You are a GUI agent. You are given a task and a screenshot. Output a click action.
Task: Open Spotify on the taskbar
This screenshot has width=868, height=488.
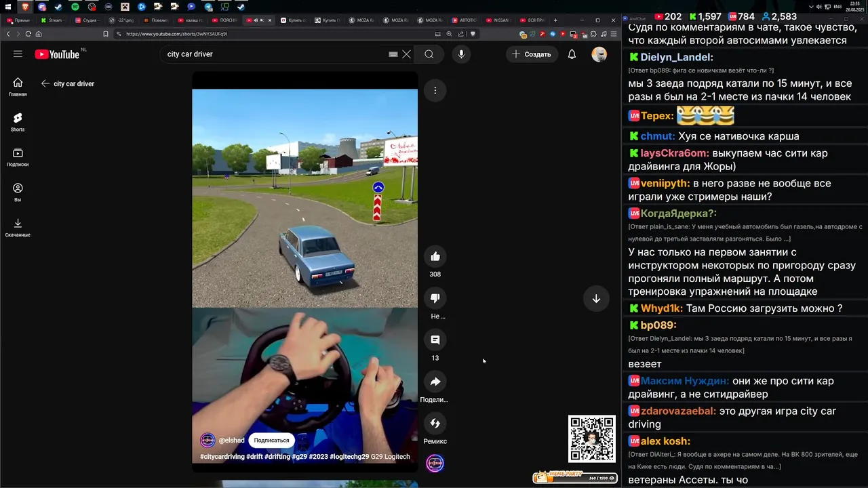click(x=75, y=7)
